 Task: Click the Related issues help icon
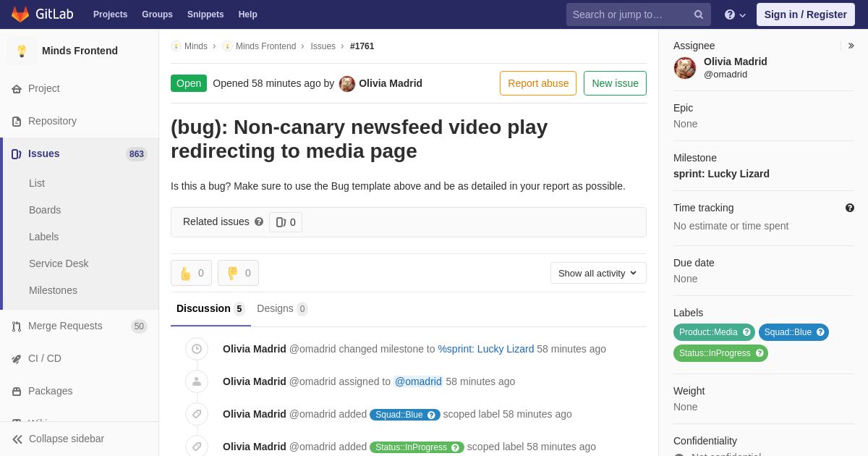pyautogui.click(x=259, y=221)
